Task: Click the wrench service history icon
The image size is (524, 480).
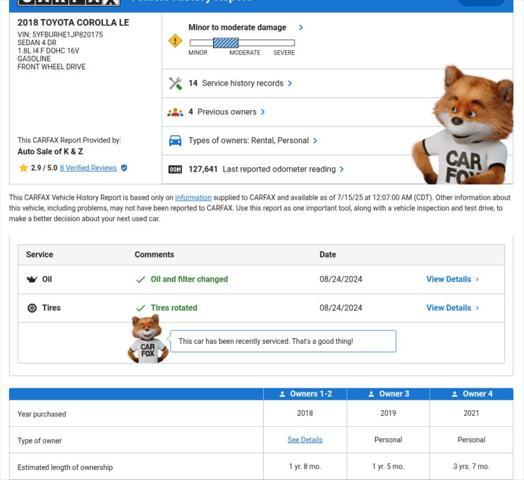Action: 175,83
